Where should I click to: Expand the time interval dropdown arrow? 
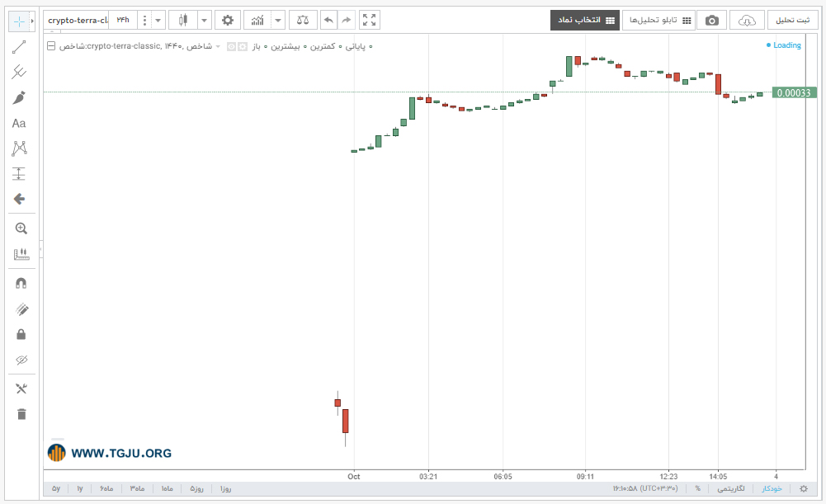(x=158, y=21)
